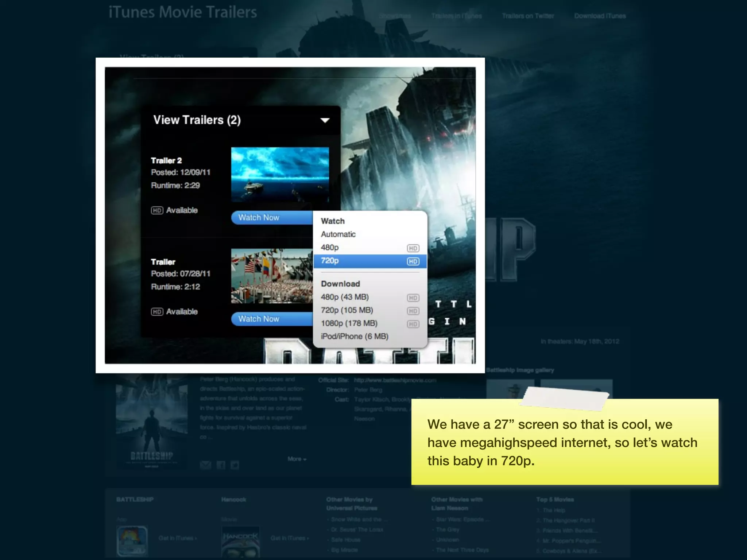Click Watch Now for Trailer 2
The image size is (747, 560).
(x=272, y=218)
